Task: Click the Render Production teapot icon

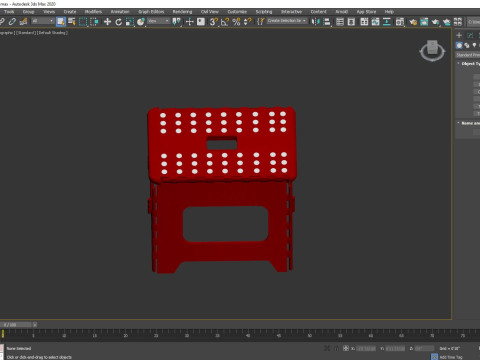Action: [435, 22]
